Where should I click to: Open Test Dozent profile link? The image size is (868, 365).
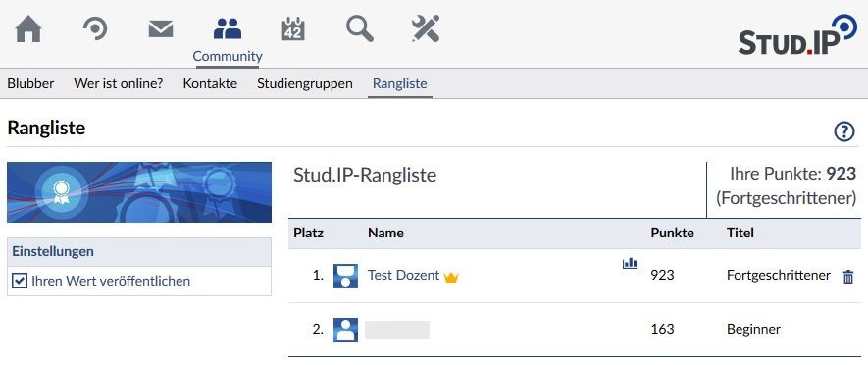(x=403, y=275)
